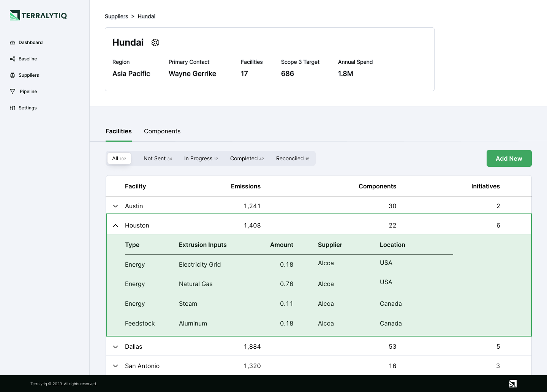547x392 pixels.
Task: Switch to the Facilities tab
Action: point(119,131)
